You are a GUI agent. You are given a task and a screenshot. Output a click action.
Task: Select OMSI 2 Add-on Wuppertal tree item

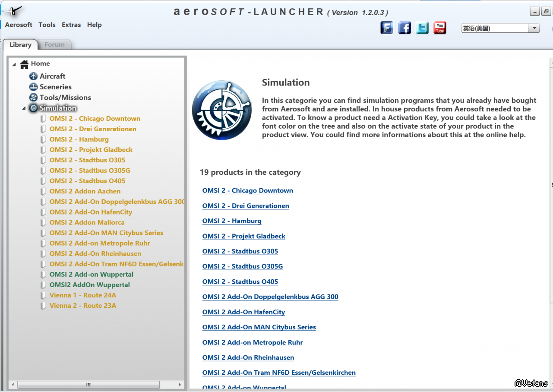92,275
